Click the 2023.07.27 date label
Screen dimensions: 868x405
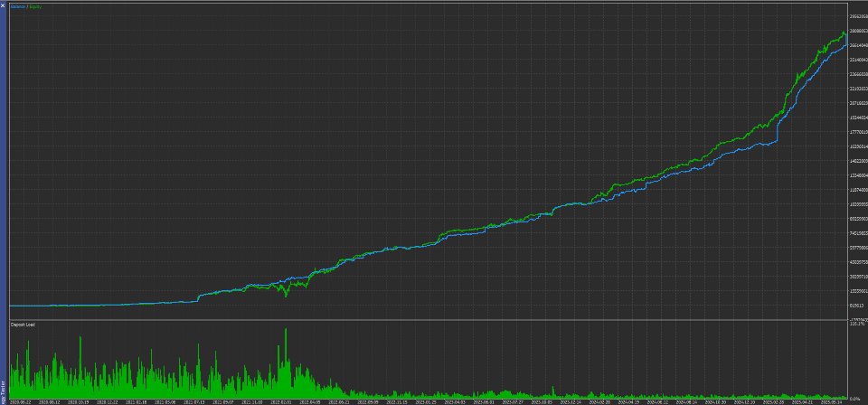(x=513, y=402)
